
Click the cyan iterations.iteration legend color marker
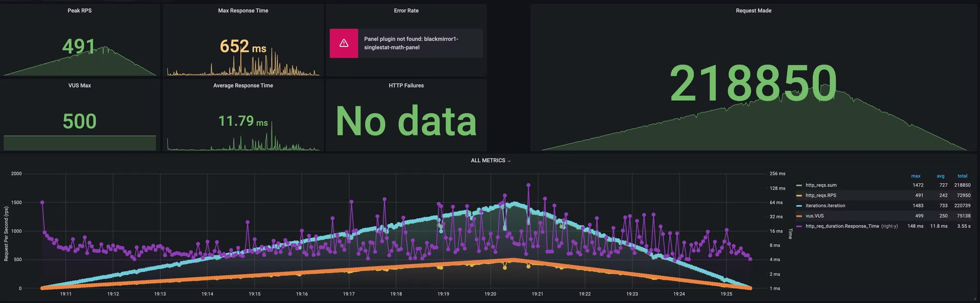799,206
